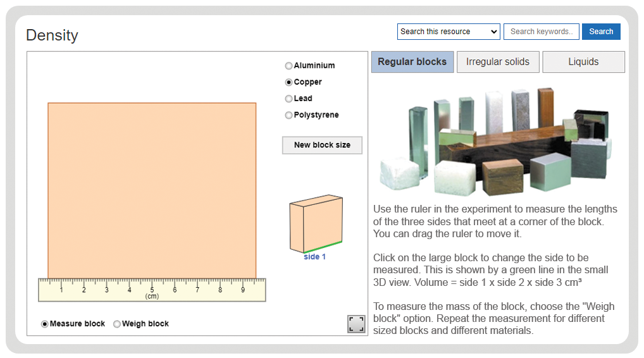Switch to the Liquids tab
The image size is (644, 358).
click(x=584, y=62)
